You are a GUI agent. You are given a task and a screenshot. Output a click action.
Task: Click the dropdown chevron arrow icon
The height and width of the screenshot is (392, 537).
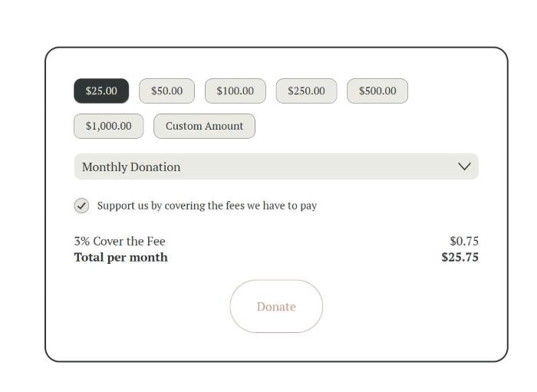coord(464,166)
